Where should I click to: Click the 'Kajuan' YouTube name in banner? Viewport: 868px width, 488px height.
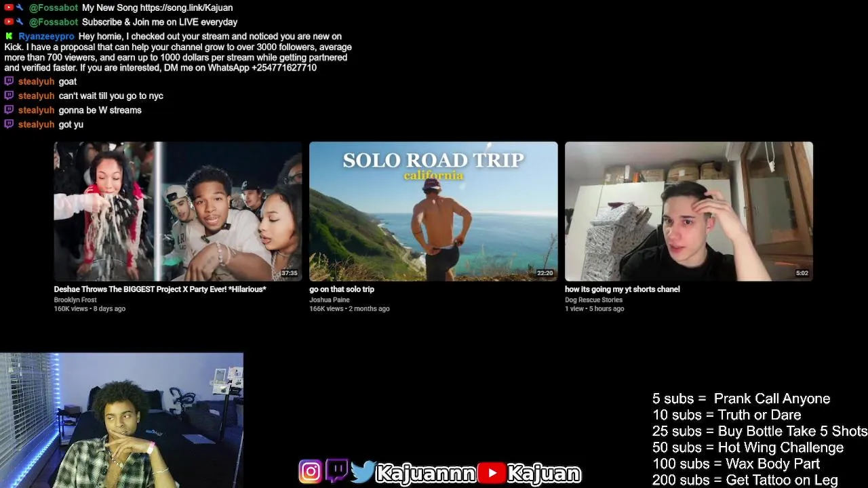click(544, 473)
